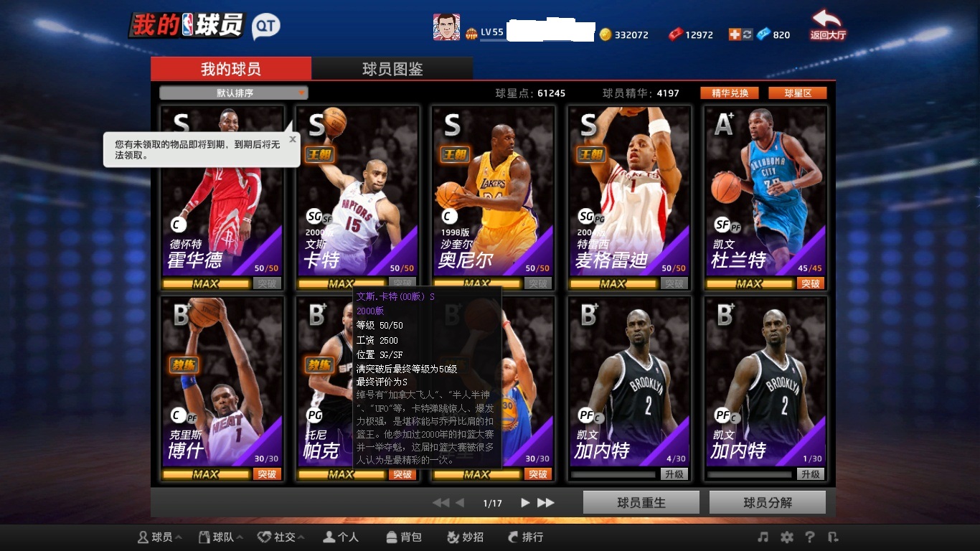Jump to the first page double arrow
Viewport: 980px width, 551px height.
(440, 503)
